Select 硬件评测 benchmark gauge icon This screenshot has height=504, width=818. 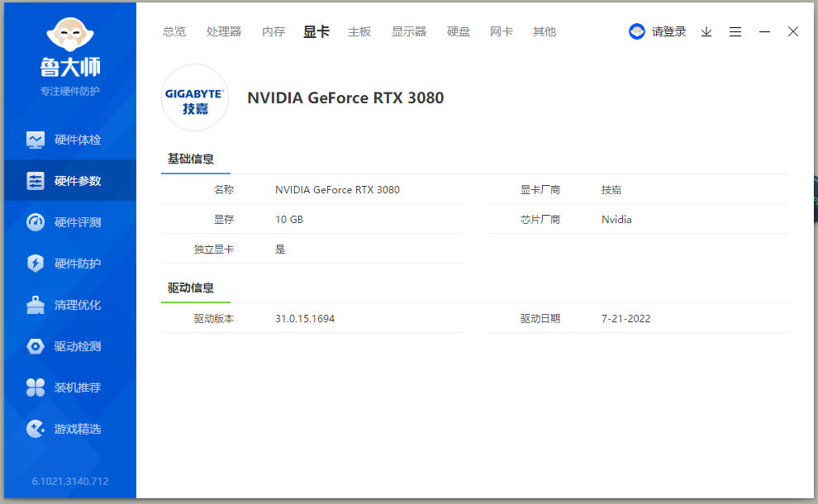coord(36,222)
